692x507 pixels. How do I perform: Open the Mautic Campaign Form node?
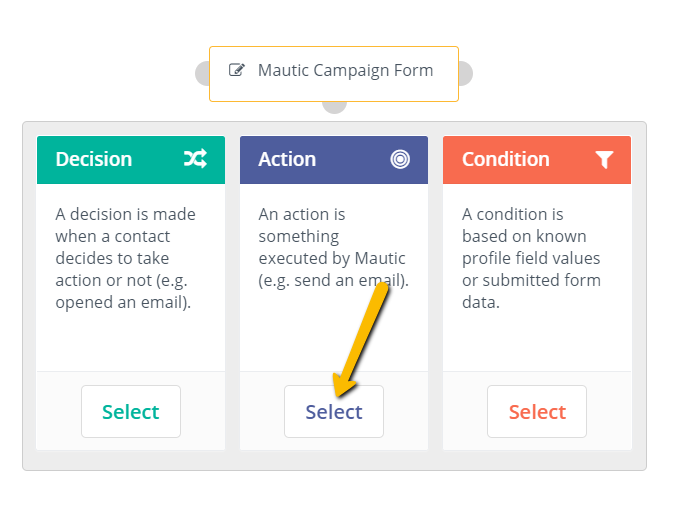point(334,74)
